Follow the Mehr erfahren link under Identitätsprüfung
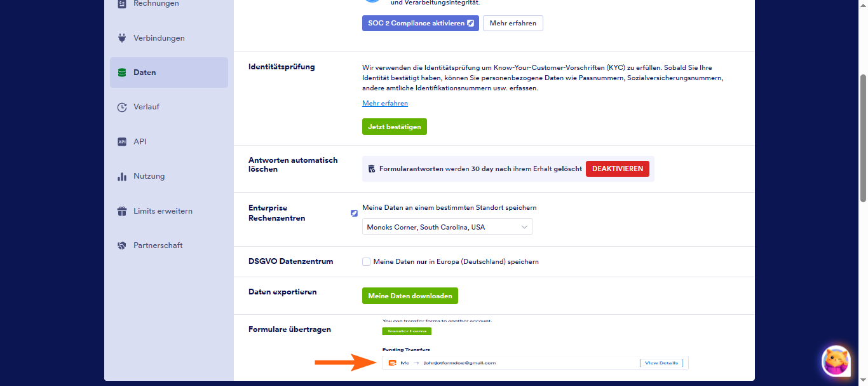The height and width of the screenshot is (386, 868). pyautogui.click(x=385, y=103)
